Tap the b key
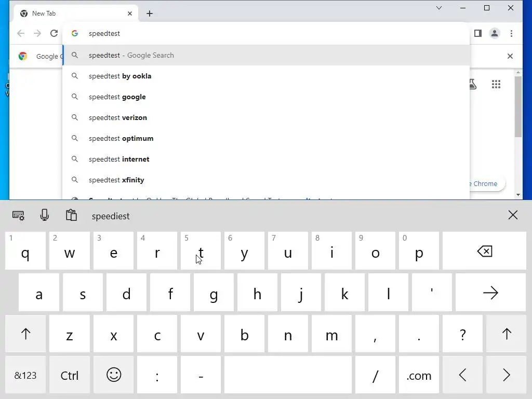532x399 pixels. point(244,334)
